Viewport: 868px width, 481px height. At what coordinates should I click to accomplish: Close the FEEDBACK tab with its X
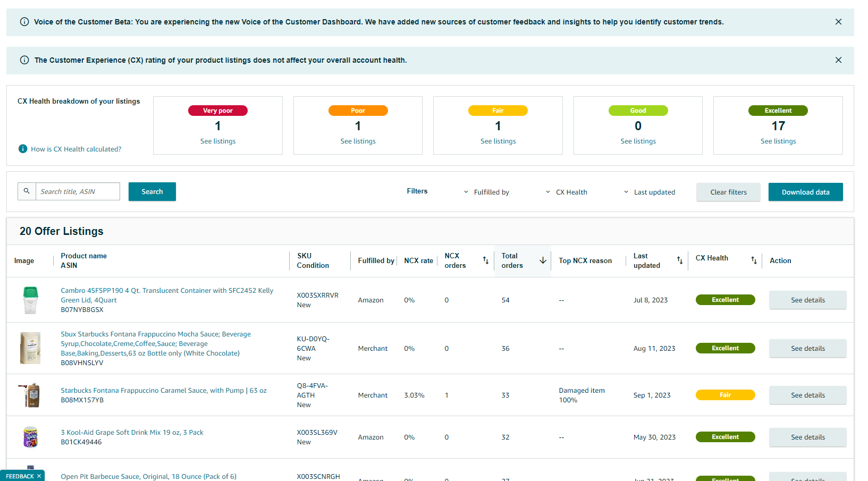[39, 476]
